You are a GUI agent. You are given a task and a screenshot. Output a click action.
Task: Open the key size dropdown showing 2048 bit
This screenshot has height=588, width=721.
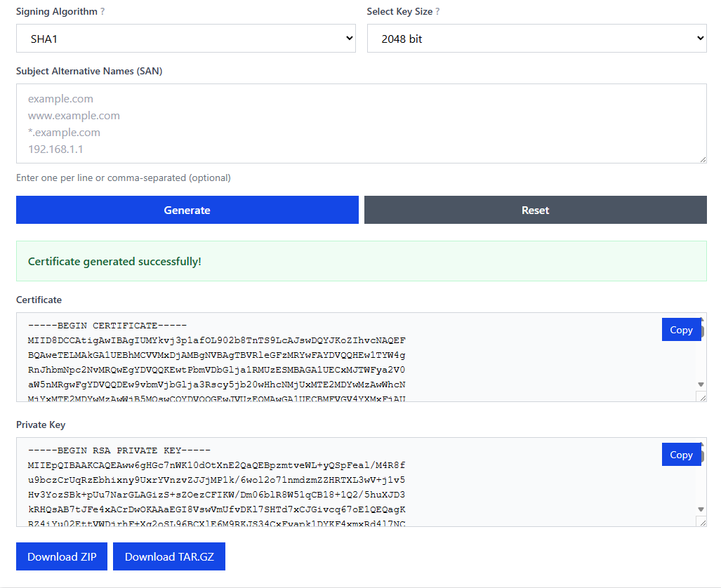[x=536, y=38]
